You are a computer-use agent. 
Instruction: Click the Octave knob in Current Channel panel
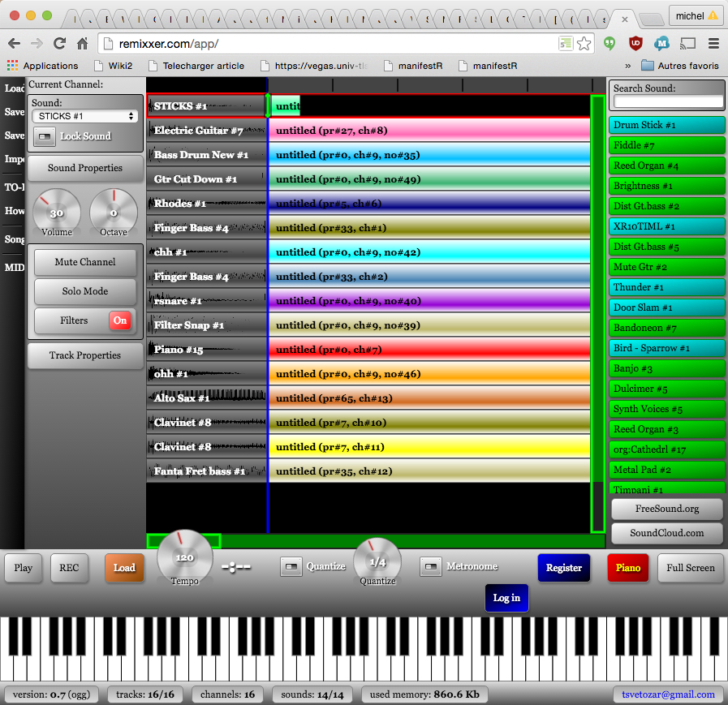tap(113, 212)
